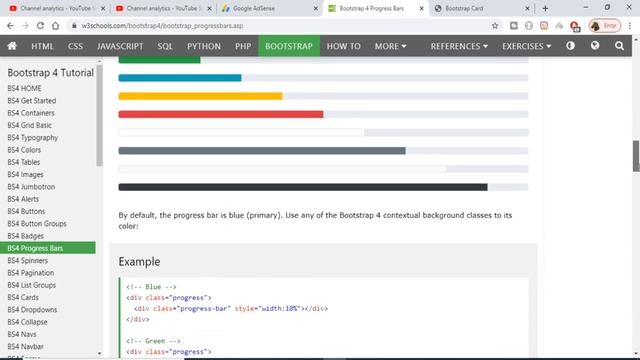Open Chrome three-dot menu
The height and width of the screenshot is (360, 640).
click(x=630, y=26)
